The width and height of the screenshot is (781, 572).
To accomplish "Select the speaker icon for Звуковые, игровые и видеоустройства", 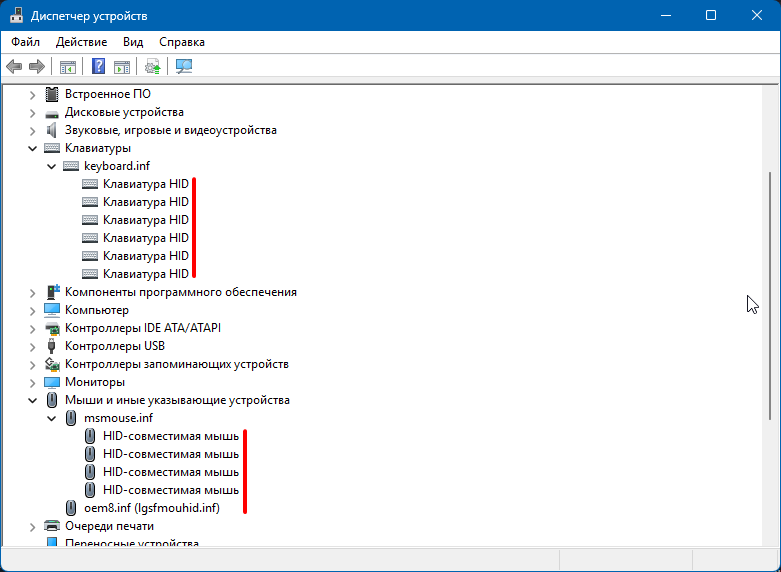I will [52, 130].
